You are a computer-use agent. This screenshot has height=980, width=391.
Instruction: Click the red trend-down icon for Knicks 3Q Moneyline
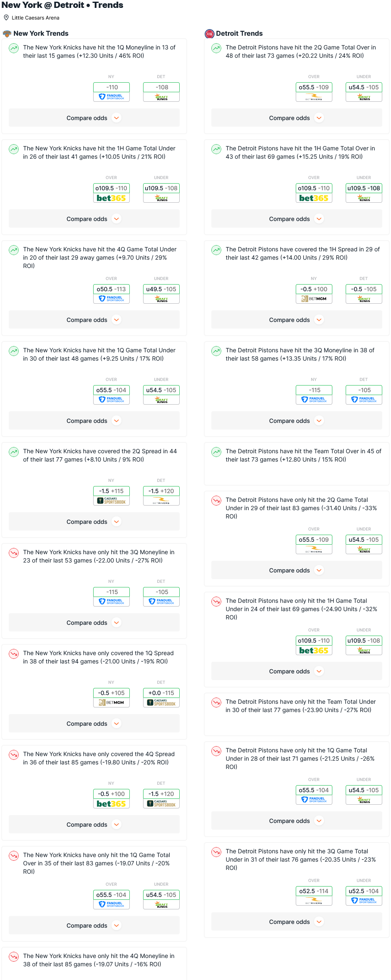[14, 553]
